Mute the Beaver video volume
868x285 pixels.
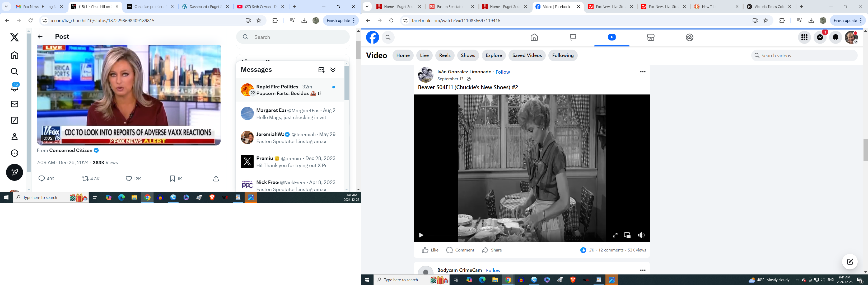(x=641, y=235)
